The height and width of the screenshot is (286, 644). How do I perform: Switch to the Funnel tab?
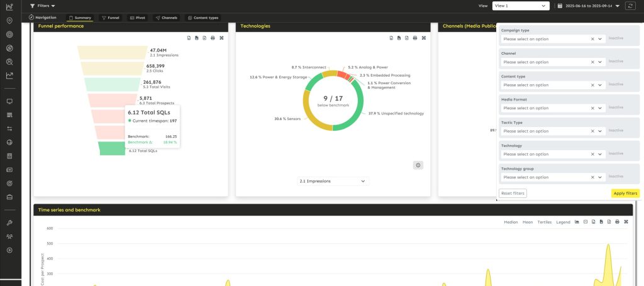(111, 18)
